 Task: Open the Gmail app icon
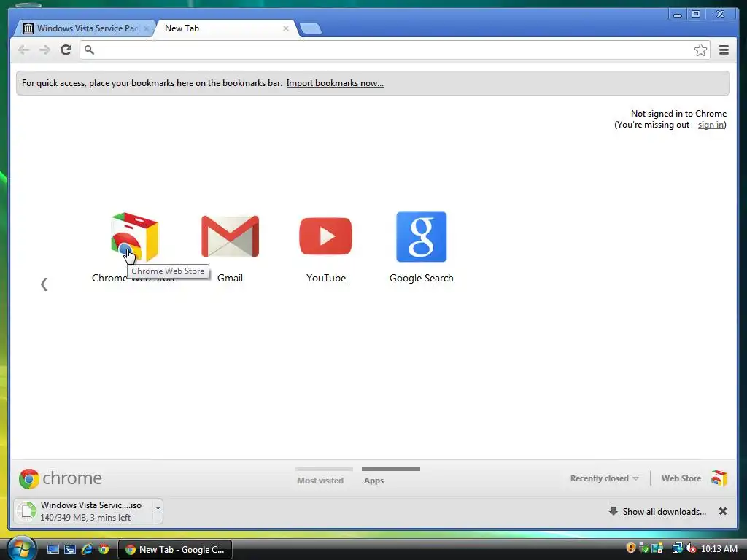tap(230, 237)
